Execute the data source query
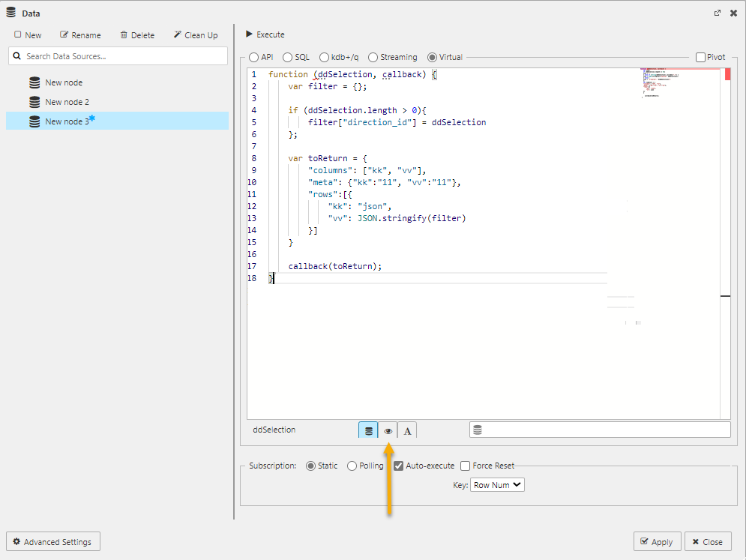 coord(265,34)
